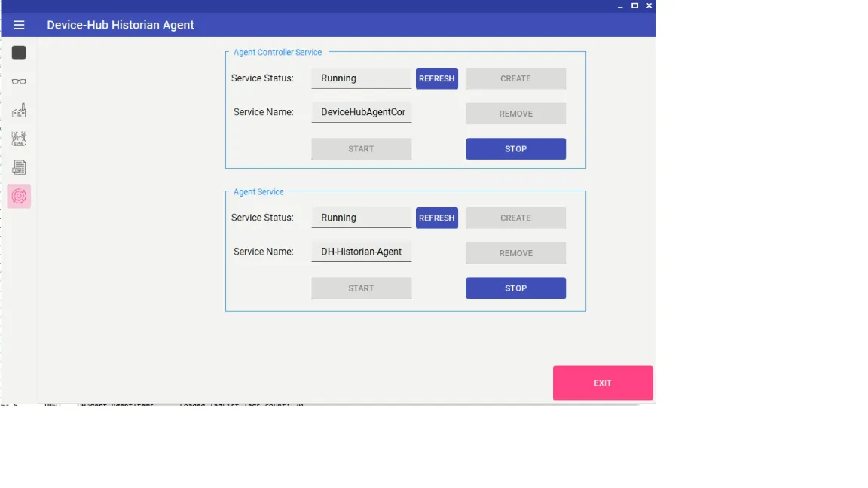The width and height of the screenshot is (868, 488).
Task: Click the DeviceHubAgentCor service name field
Action: point(362,112)
